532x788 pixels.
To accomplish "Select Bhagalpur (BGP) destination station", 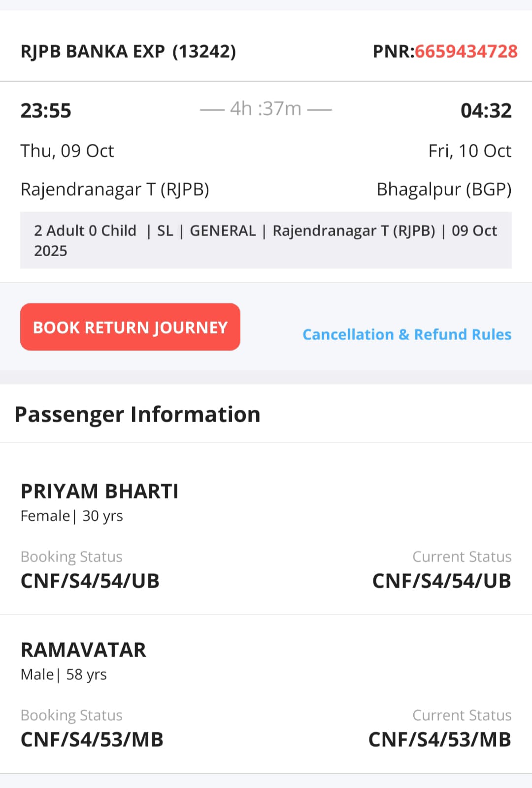I will pos(444,189).
